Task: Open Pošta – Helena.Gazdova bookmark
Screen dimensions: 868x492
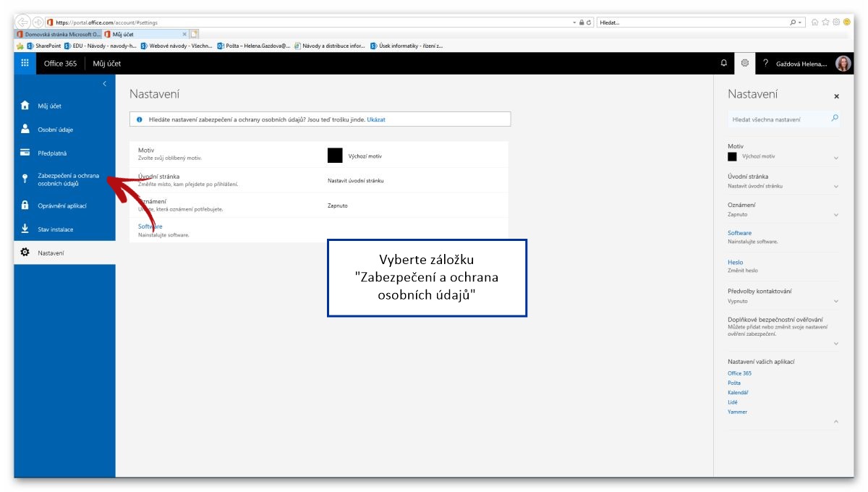Action: [255, 46]
